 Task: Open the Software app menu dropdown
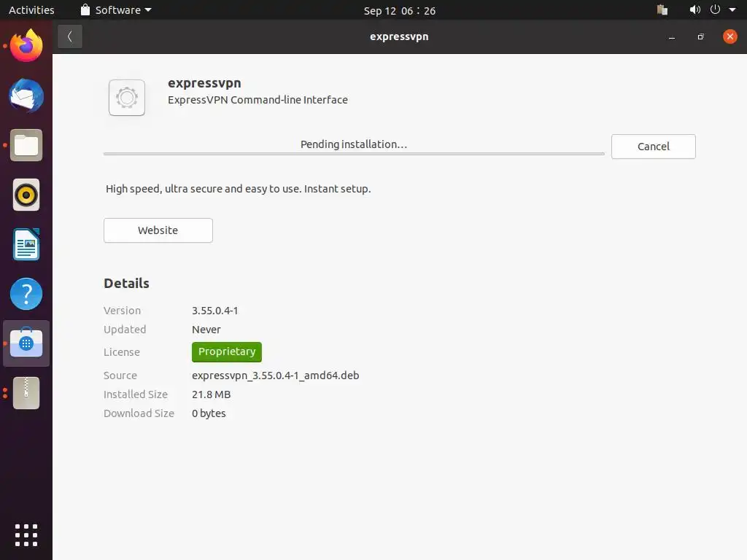point(116,10)
